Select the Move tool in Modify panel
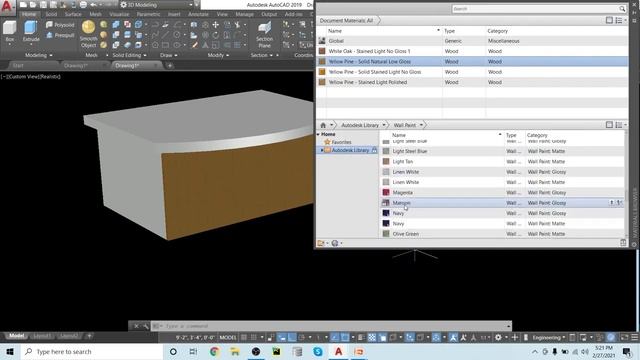640x360 pixels. 216,25
